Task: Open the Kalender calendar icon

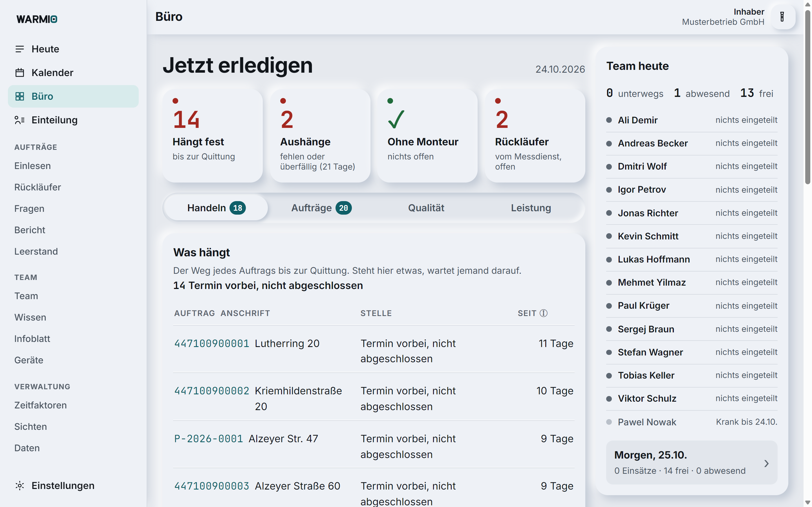Action: click(x=20, y=72)
